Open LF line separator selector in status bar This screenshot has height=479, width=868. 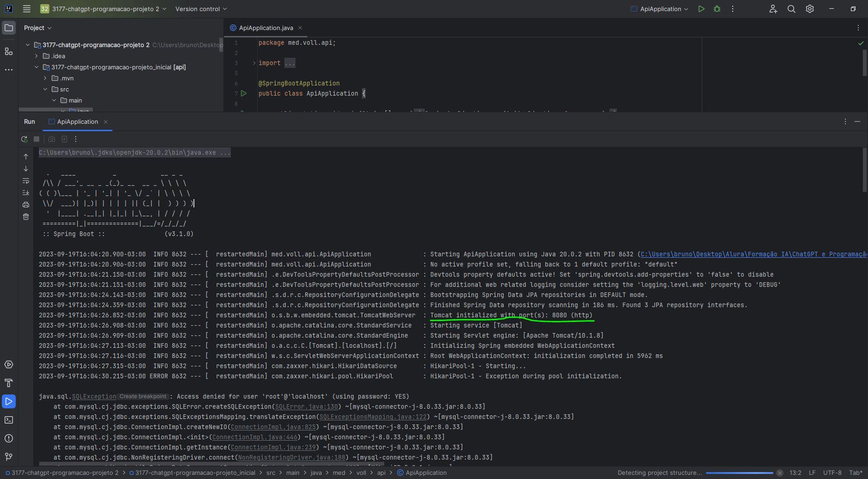pyautogui.click(x=812, y=473)
